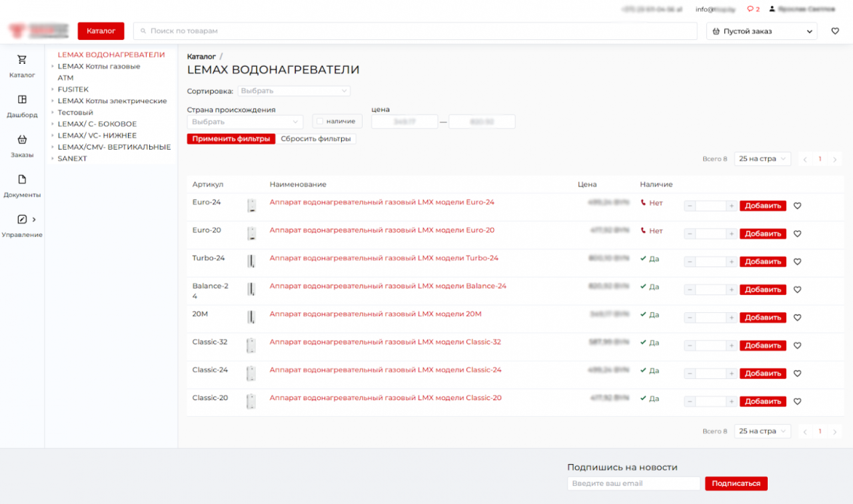The width and height of the screenshot is (853, 504).
Task: Open the Заказы basket icon in sidebar
Action: (x=22, y=140)
